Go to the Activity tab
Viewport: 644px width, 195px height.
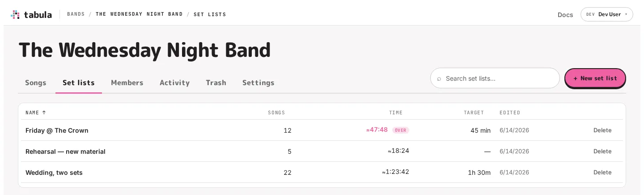[x=174, y=82]
